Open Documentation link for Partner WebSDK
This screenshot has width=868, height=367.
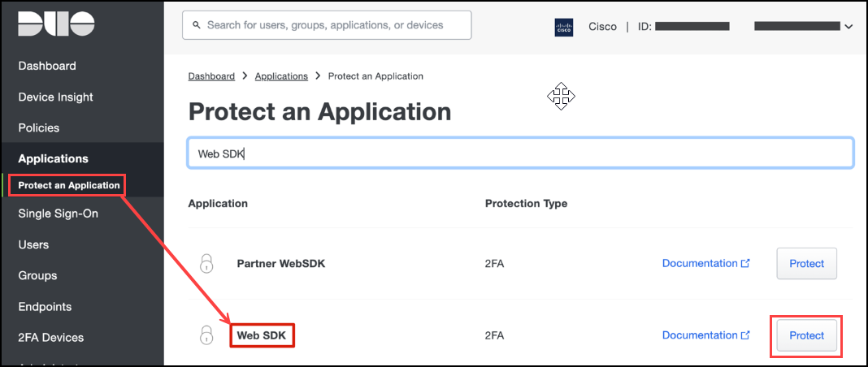tap(705, 264)
